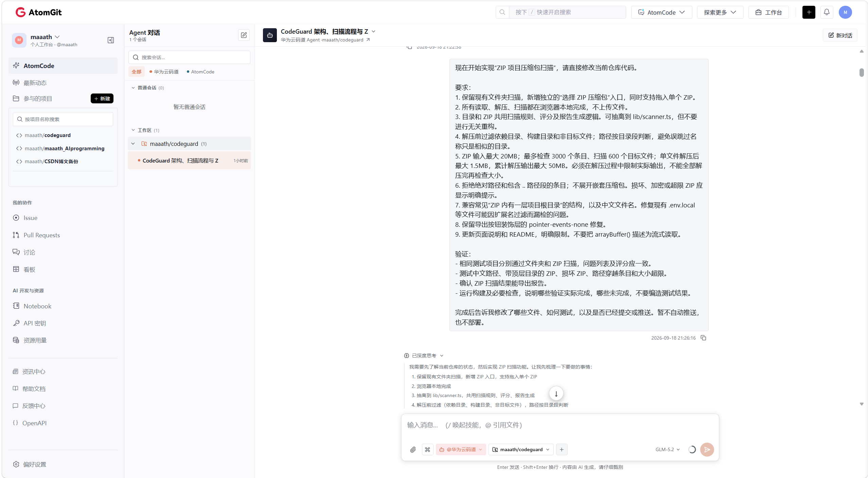Click the chat vertical scrollbar thumb

[862, 72]
